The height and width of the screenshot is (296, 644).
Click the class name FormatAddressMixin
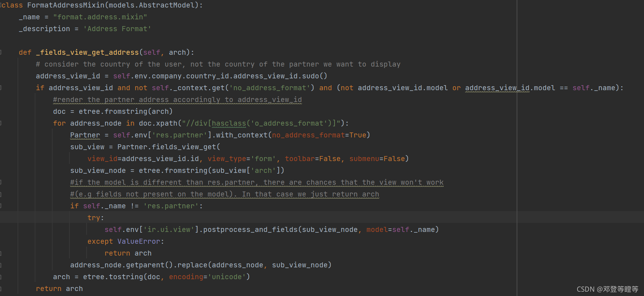tap(66, 5)
